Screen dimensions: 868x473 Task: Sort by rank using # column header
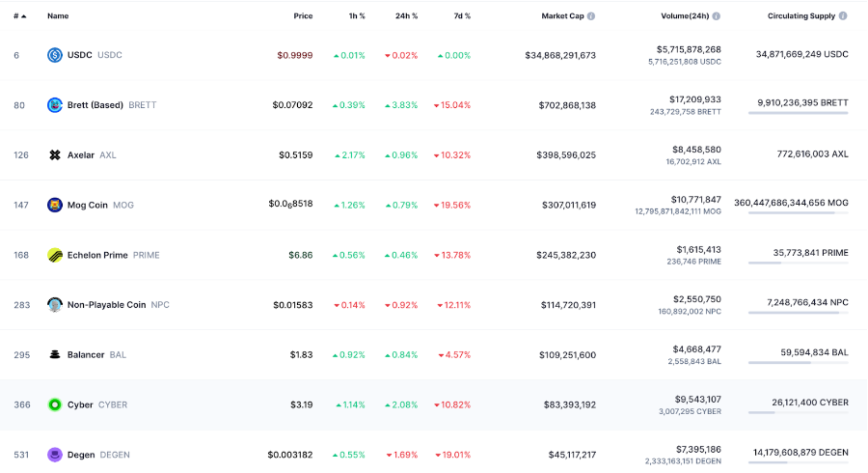coord(19,16)
